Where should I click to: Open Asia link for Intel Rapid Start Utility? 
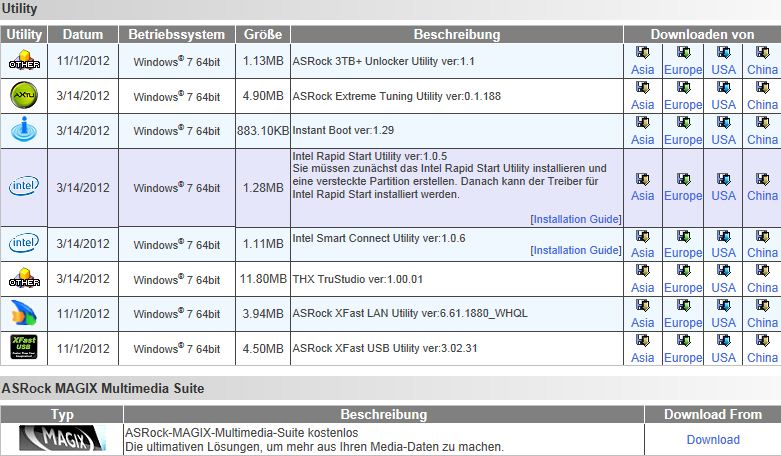click(x=643, y=196)
